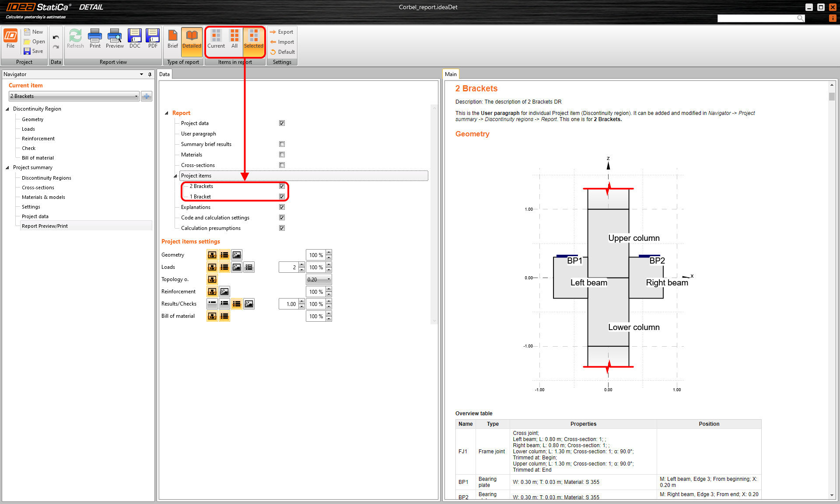Uncheck the Project data checkbox
840x504 pixels.
pos(282,123)
